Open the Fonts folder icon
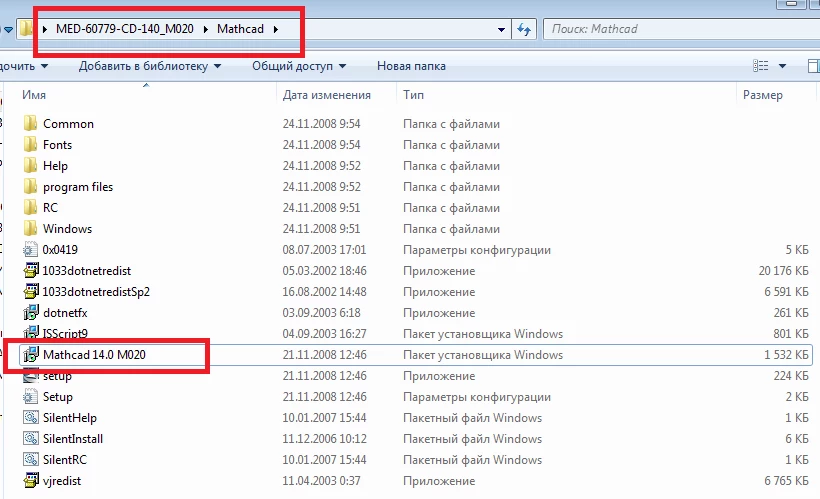The width and height of the screenshot is (820, 499). coord(30,144)
